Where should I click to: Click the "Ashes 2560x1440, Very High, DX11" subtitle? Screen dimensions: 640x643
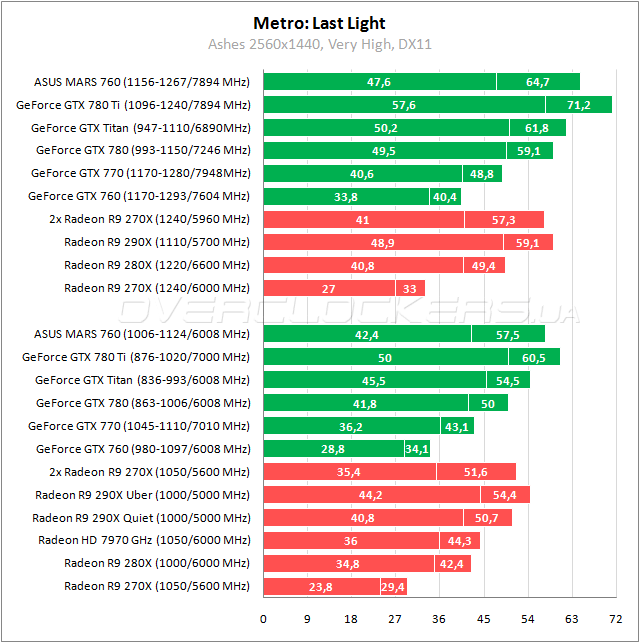click(x=320, y=44)
